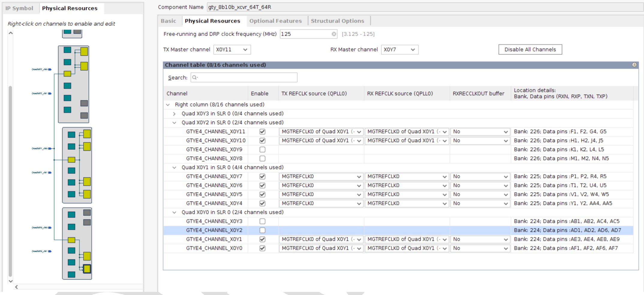Viewport: 644px width, 295px height.
Task: Click the channel table Search field
Action: (x=244, y=78)
